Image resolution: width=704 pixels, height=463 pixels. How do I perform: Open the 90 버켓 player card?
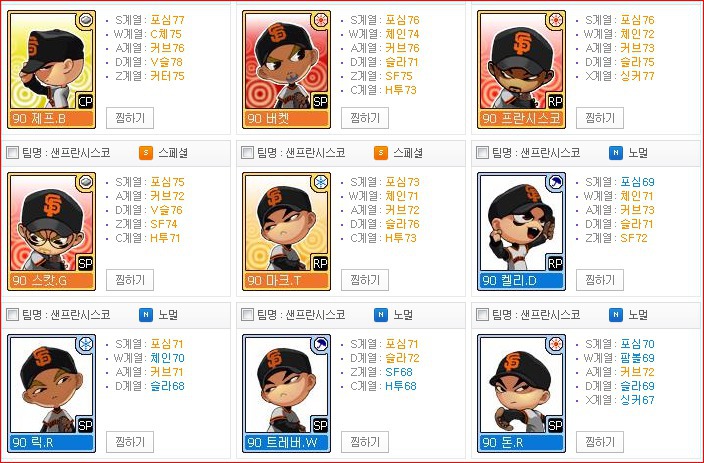(x=286, y=70)
